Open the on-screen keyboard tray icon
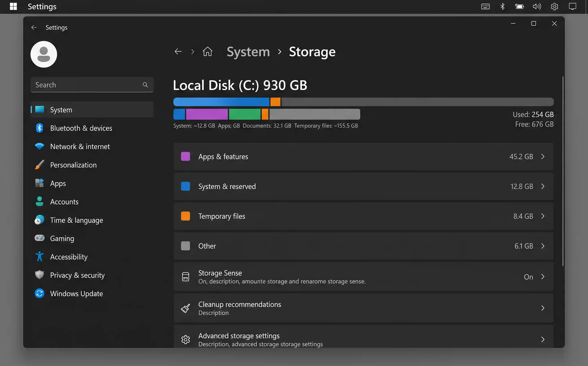This screenshot has width=588, height=366. coord(485,7)
